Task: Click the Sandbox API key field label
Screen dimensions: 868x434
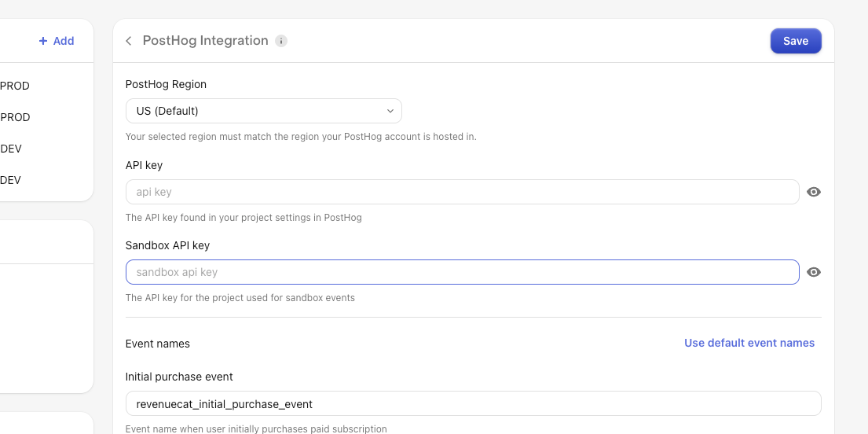Action: click(x=168, y=245)
